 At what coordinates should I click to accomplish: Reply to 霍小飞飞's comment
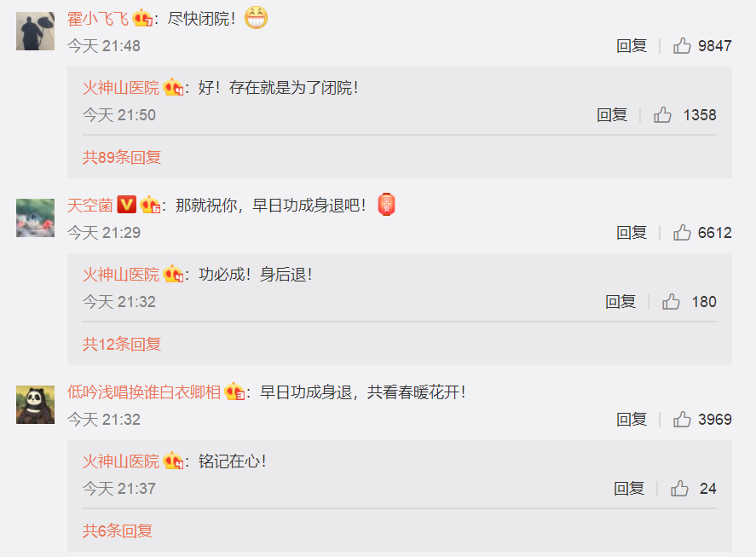[631, 46]
